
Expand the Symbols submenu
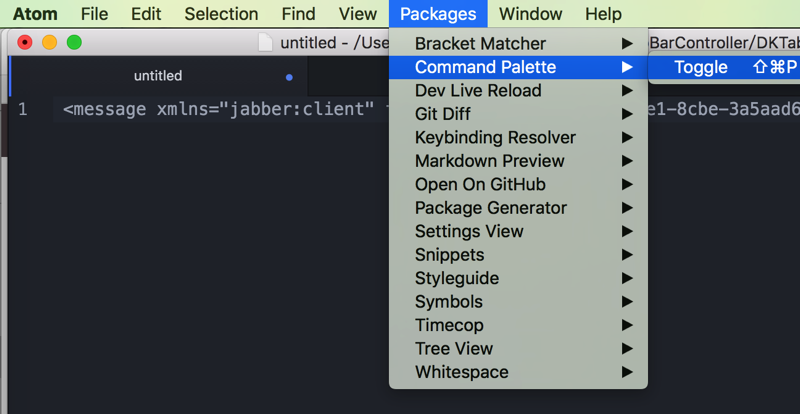pyautogui.click(x=518, y=302)
